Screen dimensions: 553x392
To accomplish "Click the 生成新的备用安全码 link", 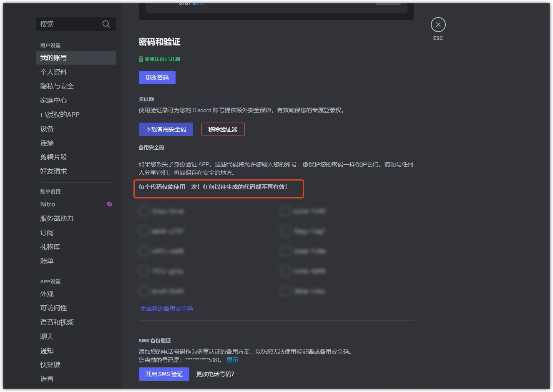I will (166, 309).
